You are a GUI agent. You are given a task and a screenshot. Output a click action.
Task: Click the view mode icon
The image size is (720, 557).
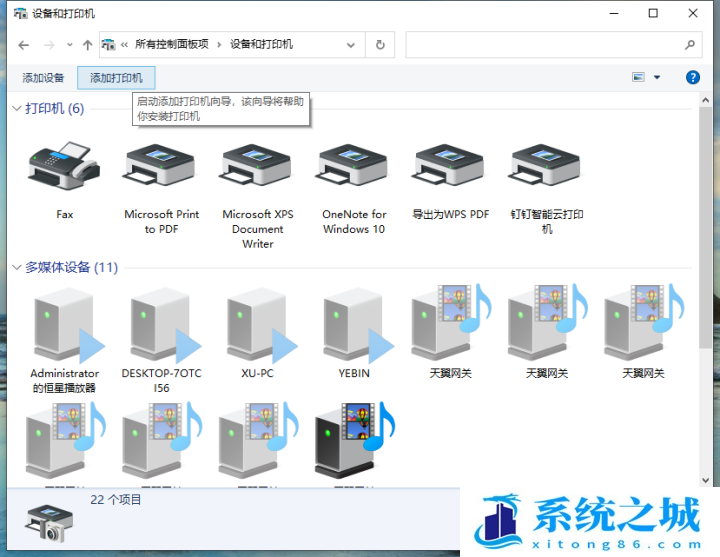coord(638,77)
